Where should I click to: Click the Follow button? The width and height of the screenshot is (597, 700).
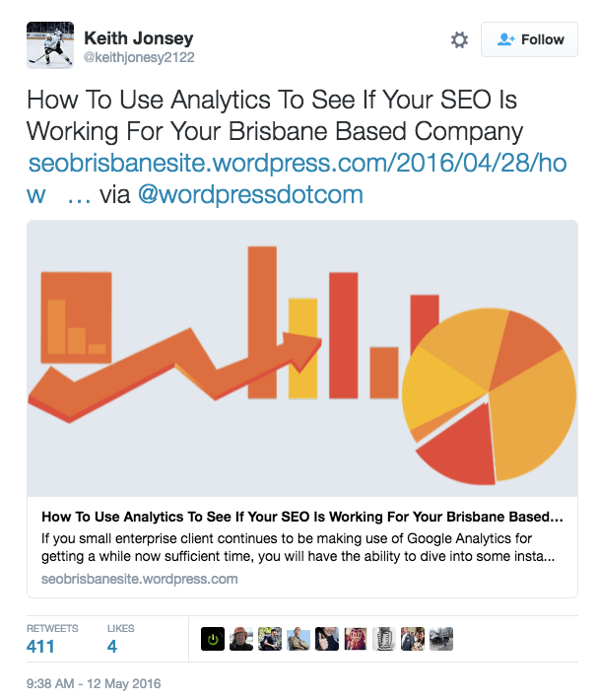pos(530,40)
